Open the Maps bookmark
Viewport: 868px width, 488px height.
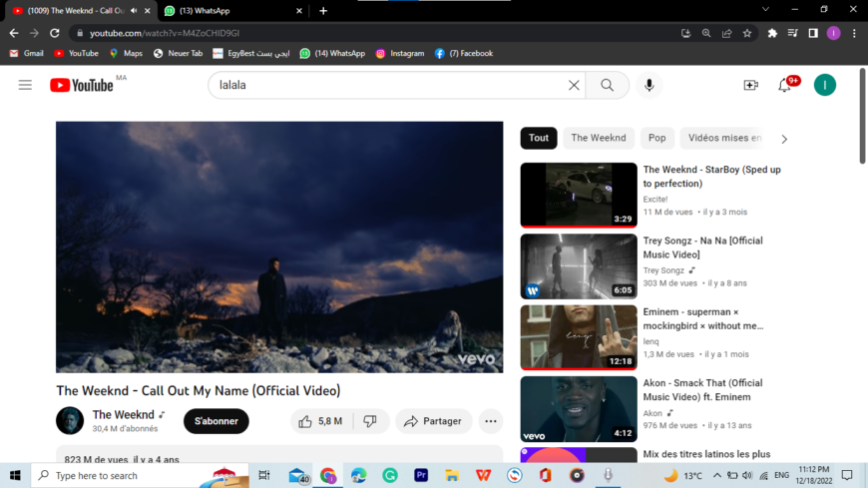[126, 53]
